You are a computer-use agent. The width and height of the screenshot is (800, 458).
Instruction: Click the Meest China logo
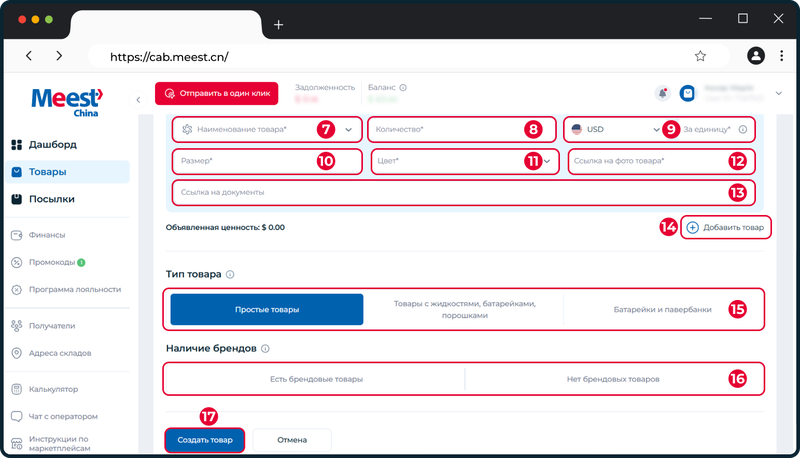click(x=67, y=102)
